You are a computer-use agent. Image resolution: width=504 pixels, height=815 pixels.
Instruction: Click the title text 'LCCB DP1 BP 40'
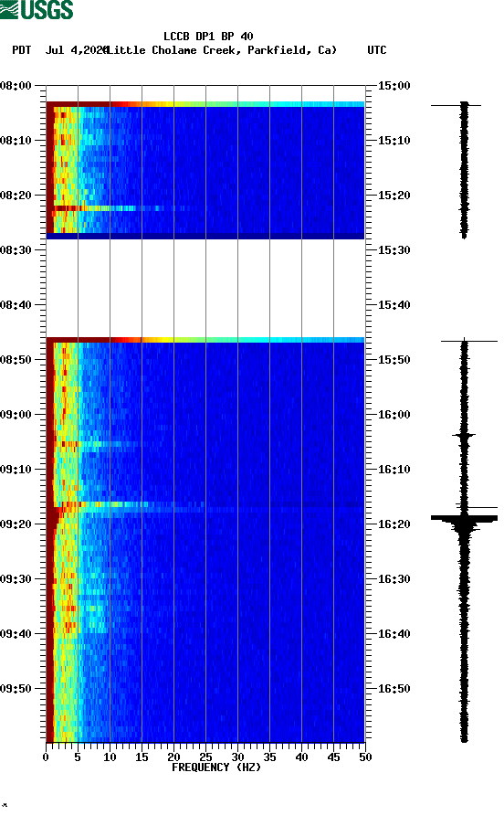[208, 37]
